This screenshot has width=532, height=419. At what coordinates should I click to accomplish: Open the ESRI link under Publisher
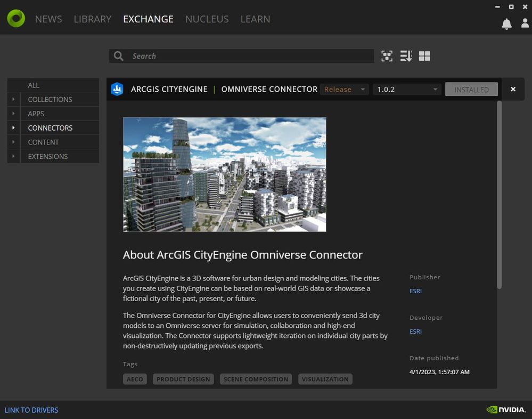[415, 291]
